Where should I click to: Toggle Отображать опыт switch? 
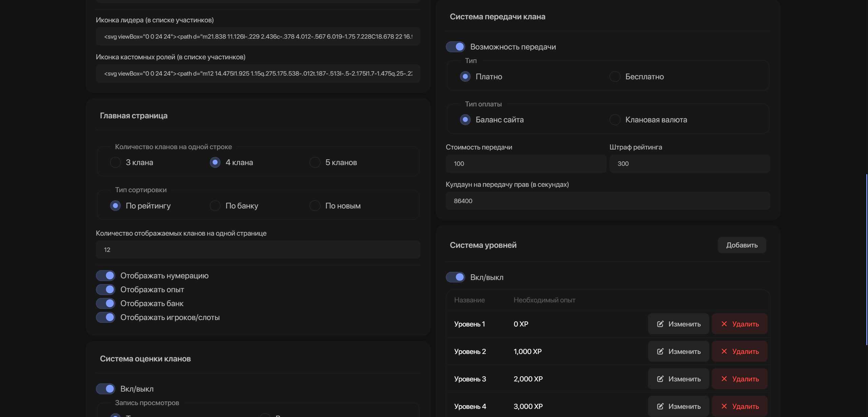click(x=105, y=290)
